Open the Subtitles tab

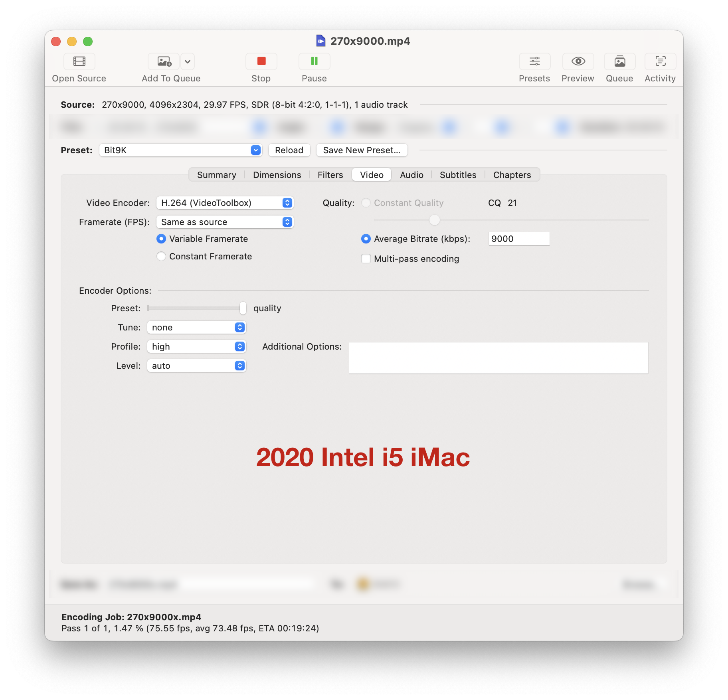pos(458,175)
